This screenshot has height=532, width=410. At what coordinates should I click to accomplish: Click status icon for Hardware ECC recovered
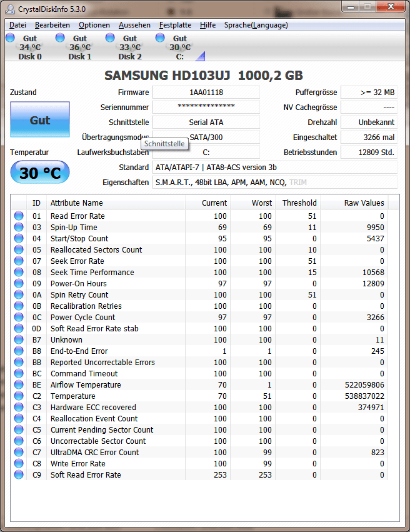(19, 407)
